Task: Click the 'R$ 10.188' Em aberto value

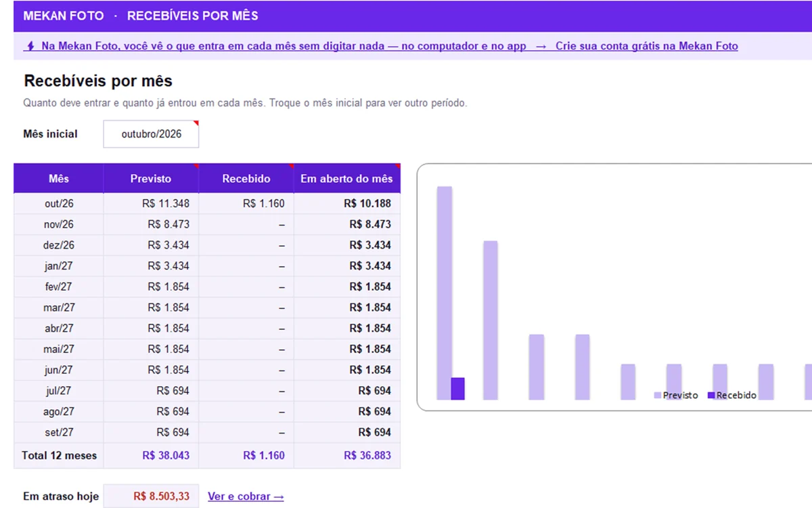Action: tap(367, 204)
